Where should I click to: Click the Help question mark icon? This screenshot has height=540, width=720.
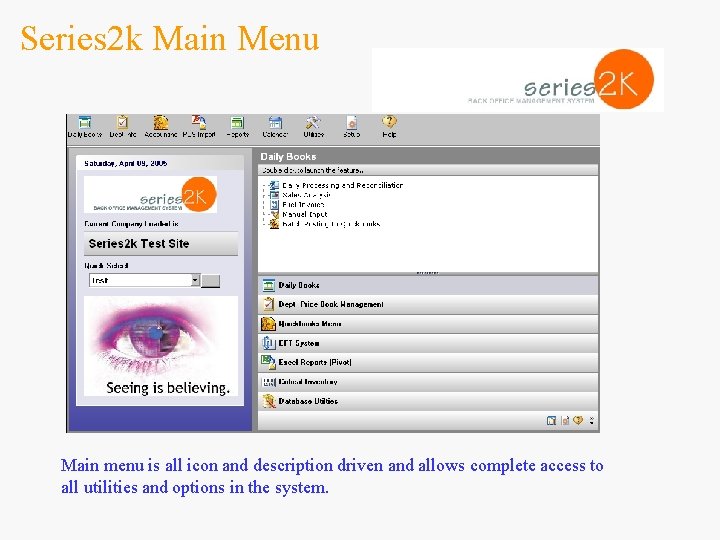click(389, 126)
